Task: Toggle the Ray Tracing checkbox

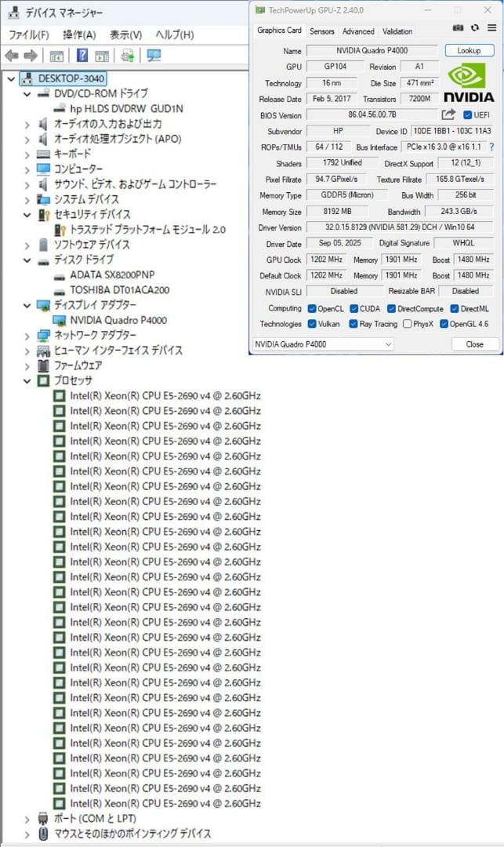Action: (x=354, y=324)
